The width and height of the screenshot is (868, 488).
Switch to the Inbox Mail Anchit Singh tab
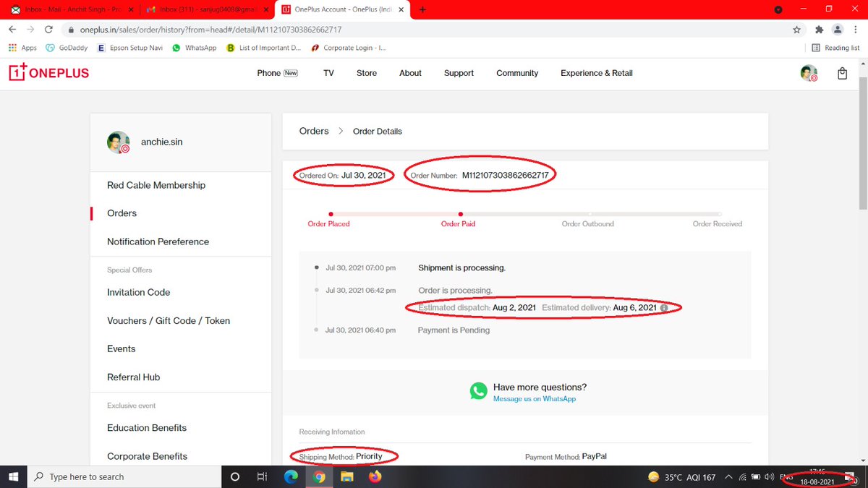70,9
